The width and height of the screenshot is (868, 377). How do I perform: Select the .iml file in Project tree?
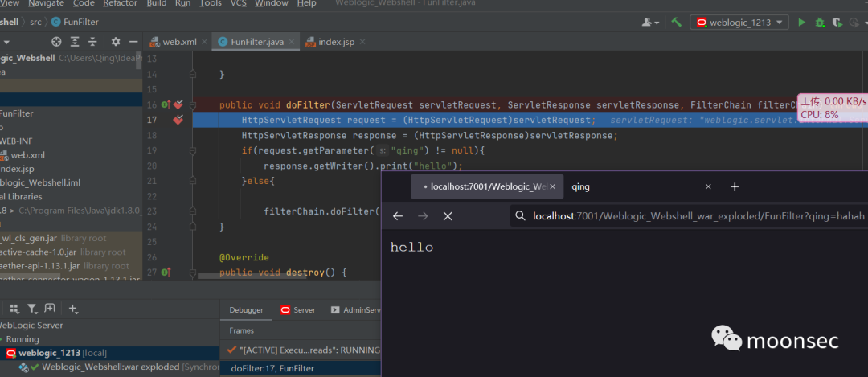click(x=40, y=182)
